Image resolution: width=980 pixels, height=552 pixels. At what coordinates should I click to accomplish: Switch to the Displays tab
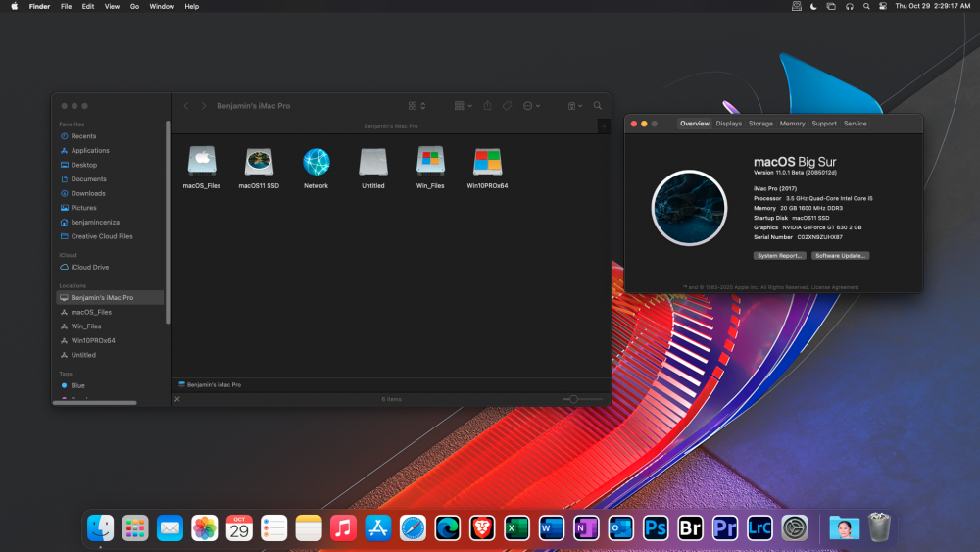tap(729, 124)
